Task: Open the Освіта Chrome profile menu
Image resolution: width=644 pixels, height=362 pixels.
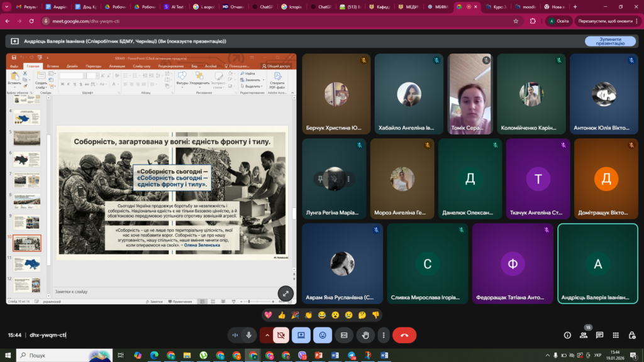Action: 559,21
